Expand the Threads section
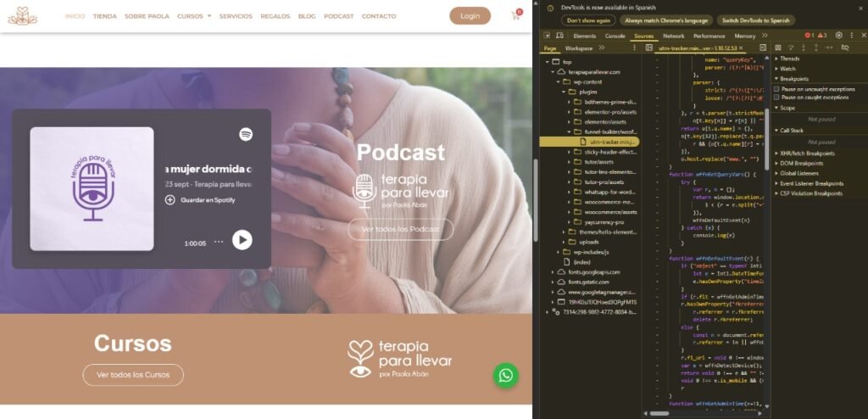868x419 pixels. [x=789, y=59]
